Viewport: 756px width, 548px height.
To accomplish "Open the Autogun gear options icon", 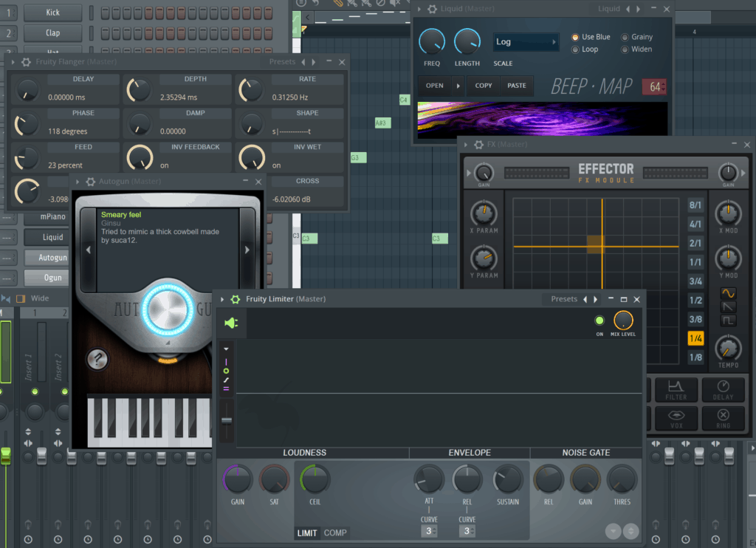I will point(90,182).
